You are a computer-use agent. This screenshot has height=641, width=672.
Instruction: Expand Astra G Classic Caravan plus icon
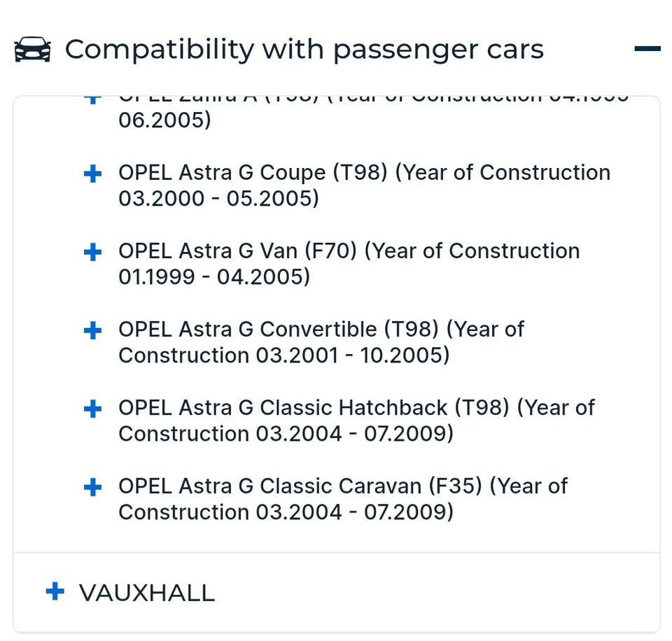pyautogui.click(x=92, y=487)
